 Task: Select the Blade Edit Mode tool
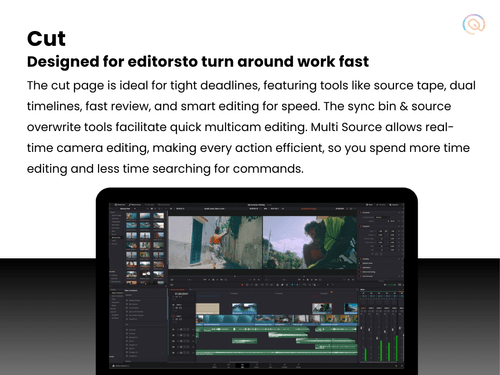click(256, 285)
